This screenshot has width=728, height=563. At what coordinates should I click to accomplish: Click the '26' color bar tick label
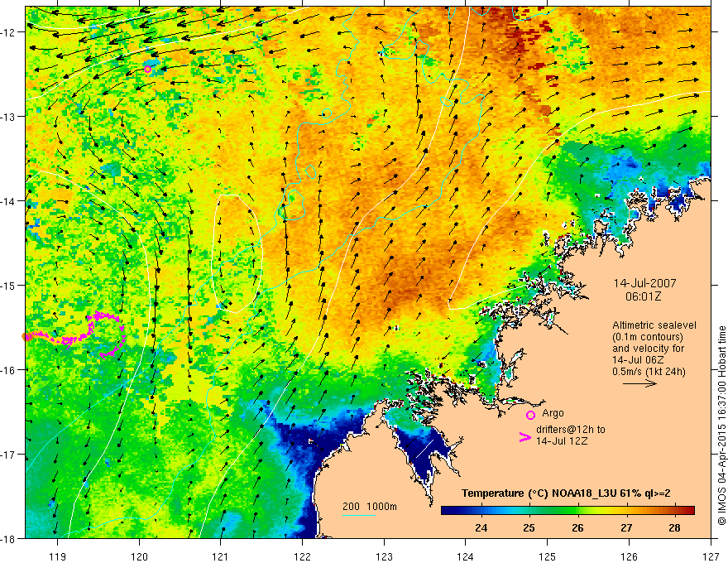(x=577, y=527)
